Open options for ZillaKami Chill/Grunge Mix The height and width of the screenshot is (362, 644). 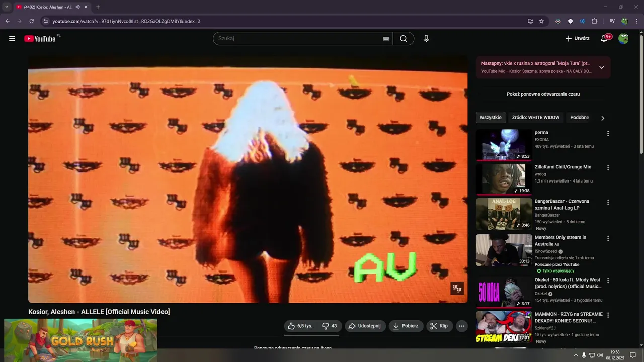[x=608, y=168]
